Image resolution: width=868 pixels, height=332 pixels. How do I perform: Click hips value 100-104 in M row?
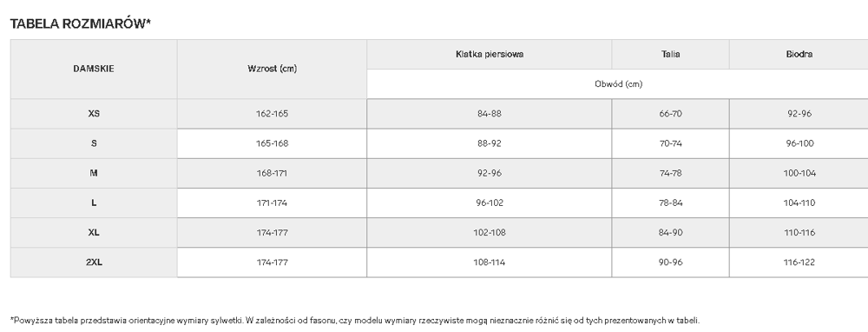[x=799, y=173]
